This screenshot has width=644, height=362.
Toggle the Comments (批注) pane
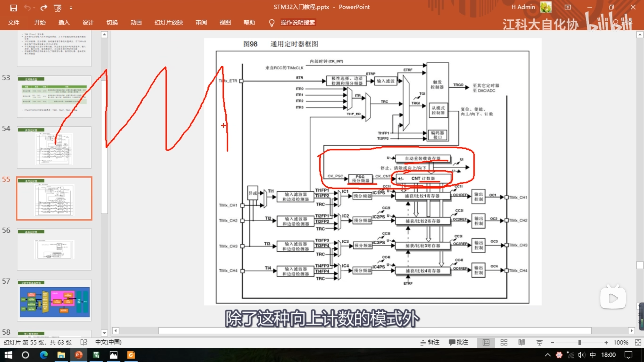click(459, 342)
